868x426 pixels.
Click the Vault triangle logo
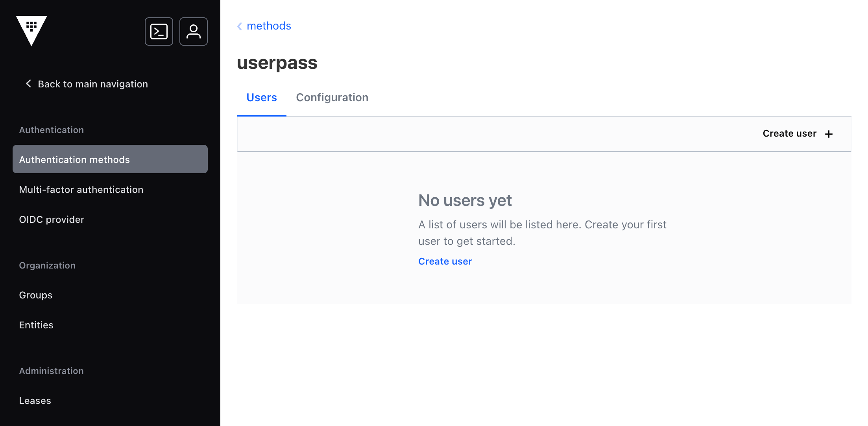click(31, 31)
